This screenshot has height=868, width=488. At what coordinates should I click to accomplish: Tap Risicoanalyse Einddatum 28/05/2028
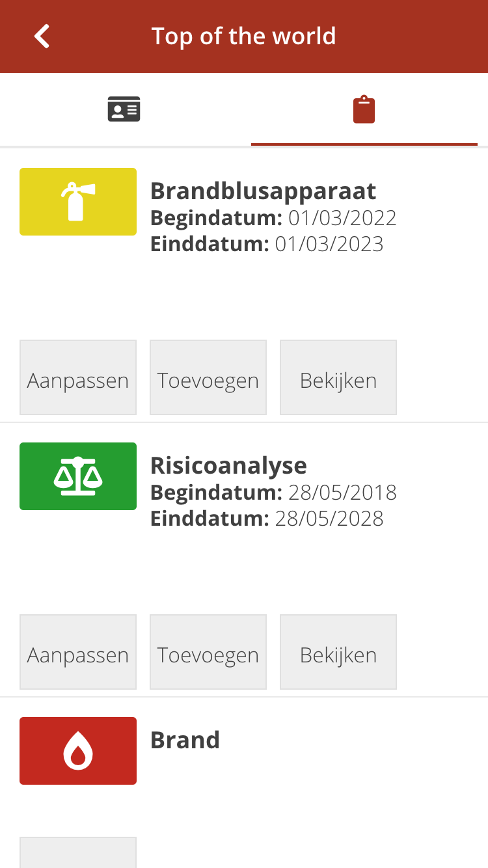coord(267,519)
